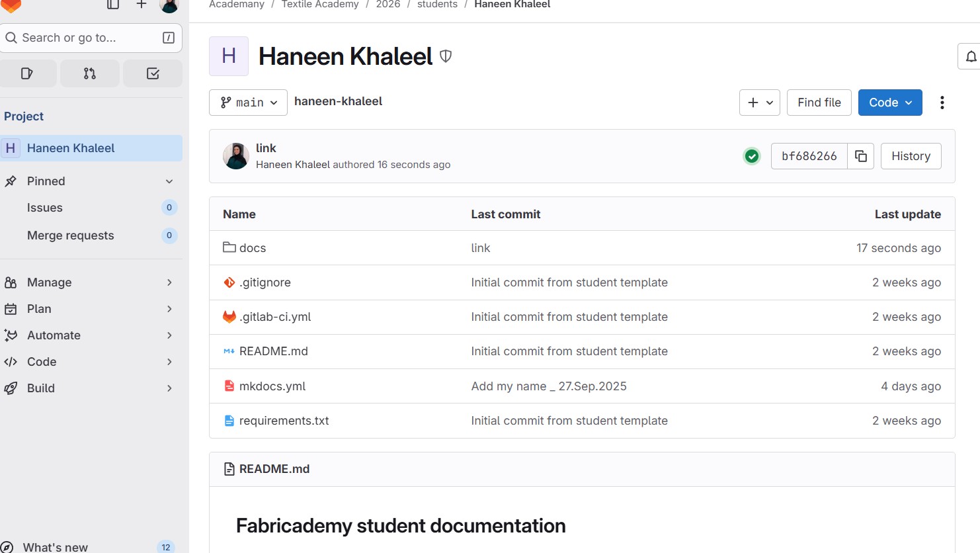Viewport: 980px width, 553px height.
Task: Open the plus add-file dropdown
Action: tap(759, 103)
